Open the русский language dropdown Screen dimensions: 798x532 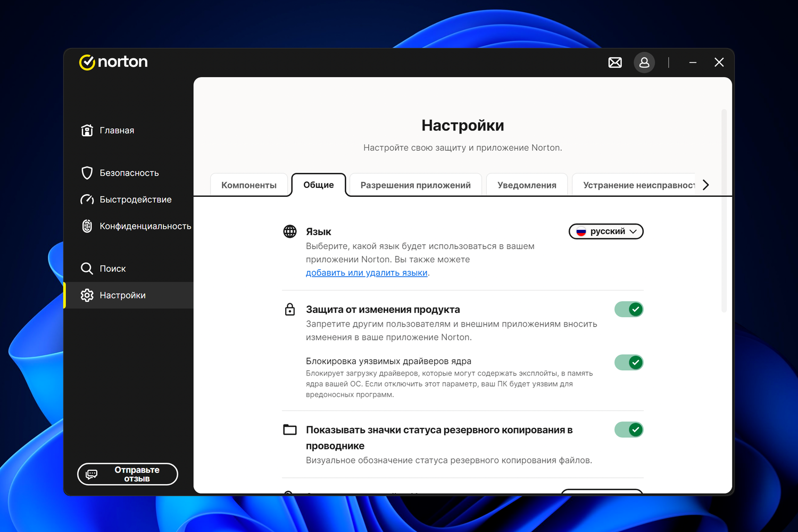(606, 231)
